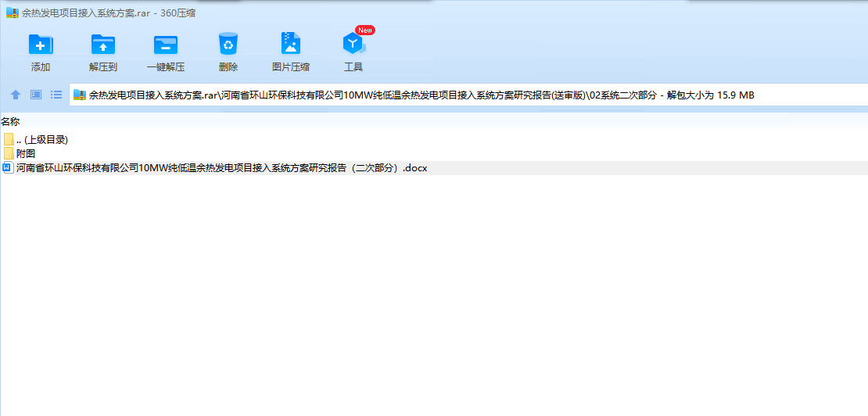Click the 360压缩 title bar app icon
868x416 pixels.
point(13,13)
